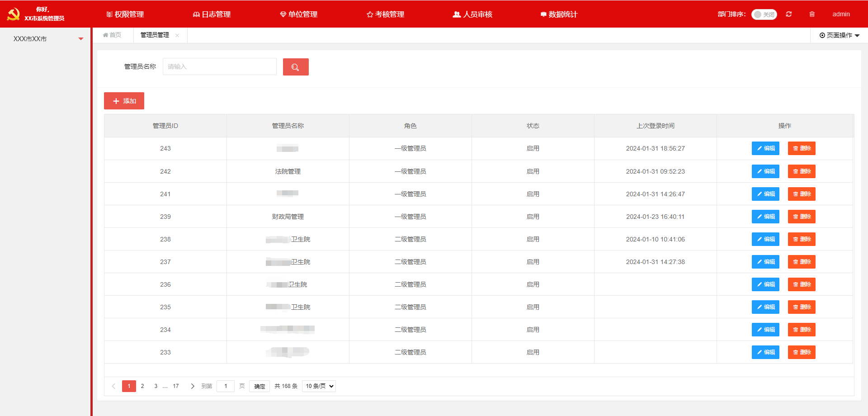Click the 确定 pagination button

(x=259, y=386)
